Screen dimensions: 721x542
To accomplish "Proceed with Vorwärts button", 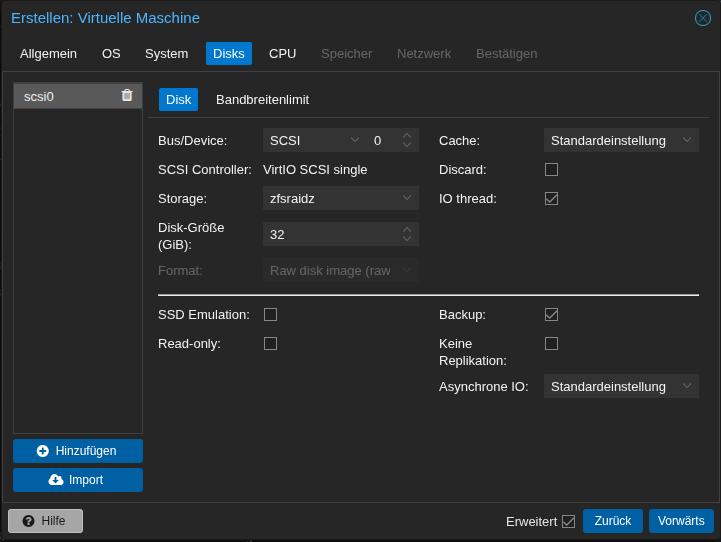I will tap(681, 520).
